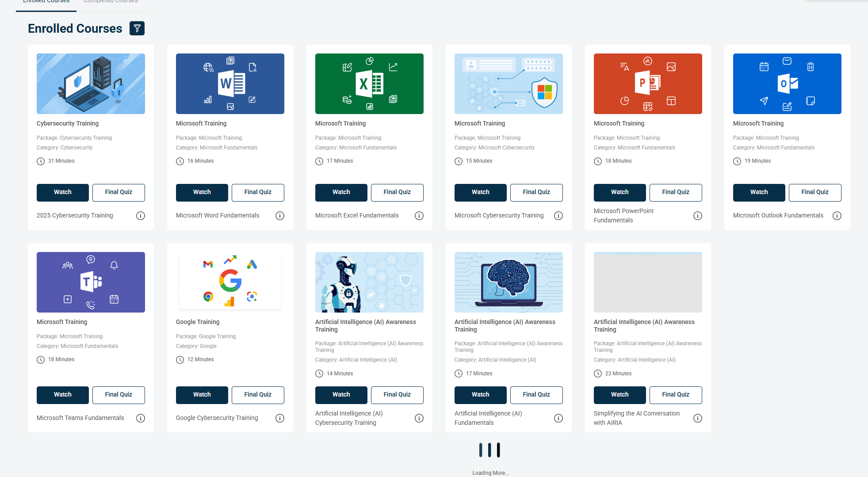
Task: Switch to the Completed Courses tab
Action: point(111,2)
